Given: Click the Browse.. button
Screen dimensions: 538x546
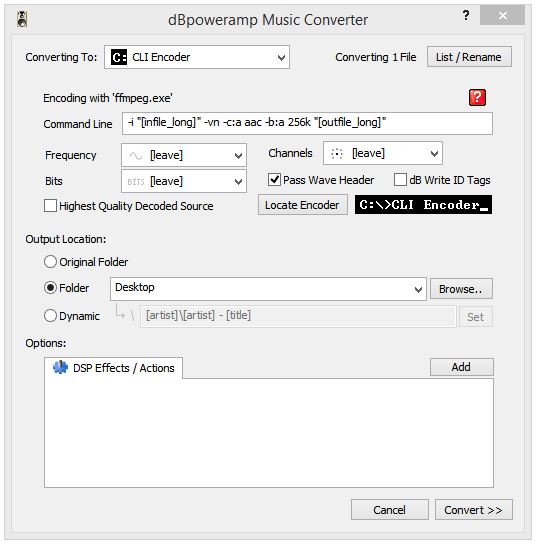Looking at the screenshot, I should coord(461,289).
